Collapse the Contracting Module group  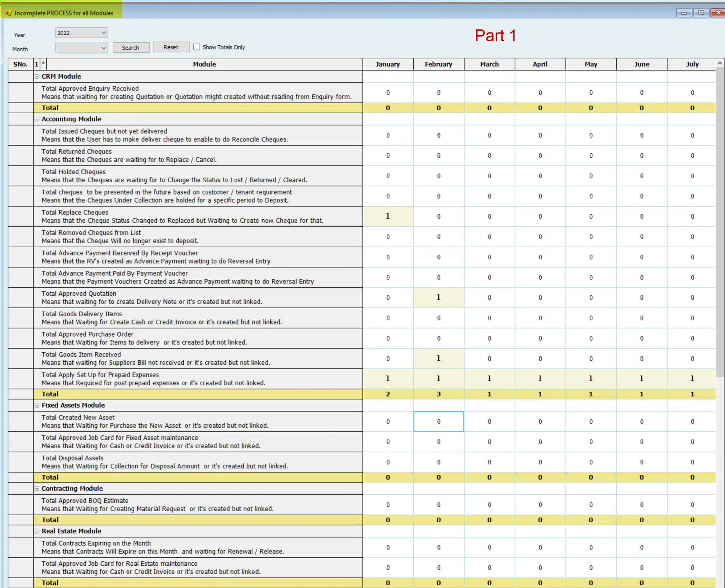[37, 489]
